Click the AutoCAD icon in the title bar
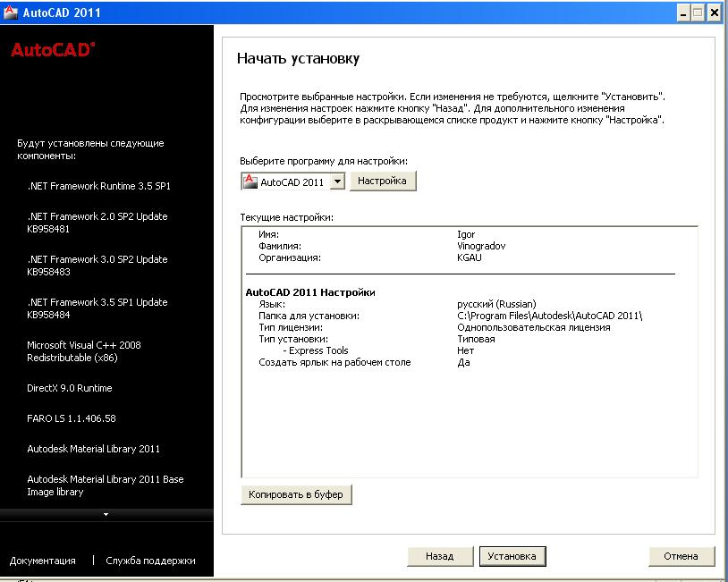Image resolution: width=728 pixels, height=582 pixels. 10,13
